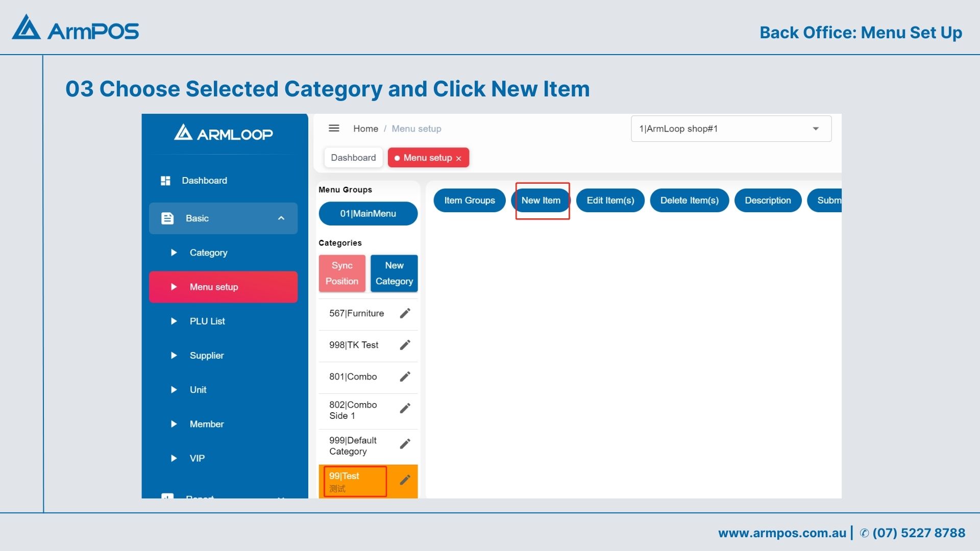Image resolution: width=980 pixels, height=551 pixels.
Task: Edit the 998|TK Test category pencil
Action: click(405, 345)
